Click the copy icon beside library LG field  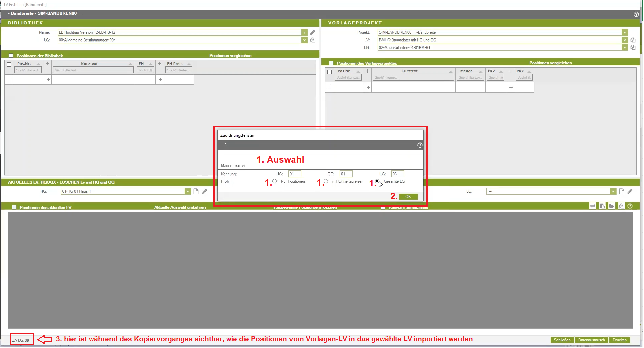[312, 40]
